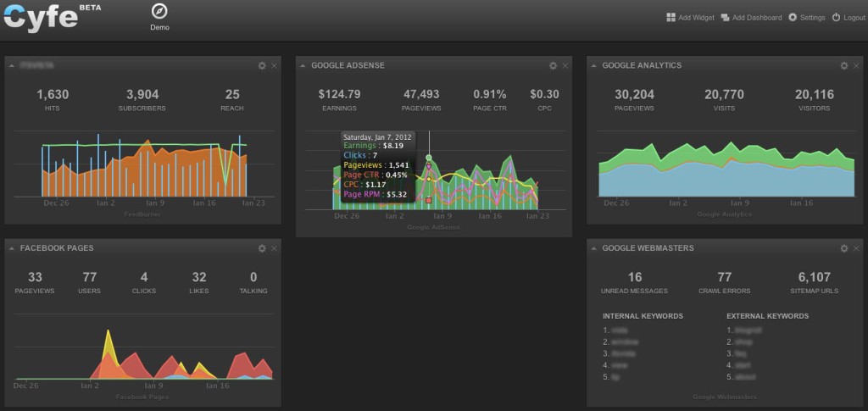Screen dimensions: 868x411
Task: Open Facebook Pages widget settings gear
Action: click(x=262, y=249)
